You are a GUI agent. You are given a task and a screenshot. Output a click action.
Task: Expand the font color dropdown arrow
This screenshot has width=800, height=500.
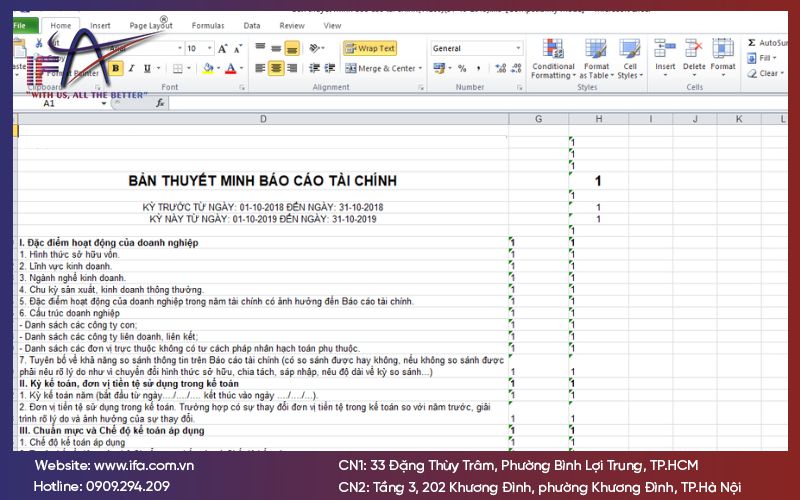coord(241,68)
